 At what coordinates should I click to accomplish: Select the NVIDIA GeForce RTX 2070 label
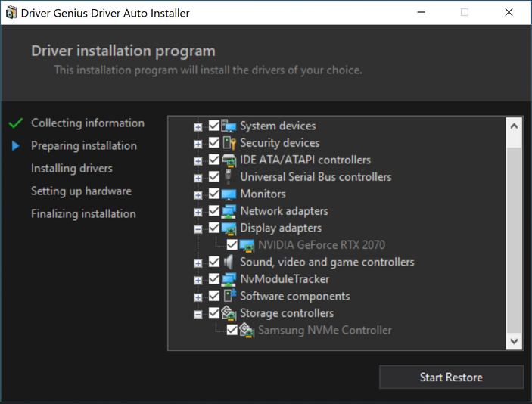pos(322,245)
